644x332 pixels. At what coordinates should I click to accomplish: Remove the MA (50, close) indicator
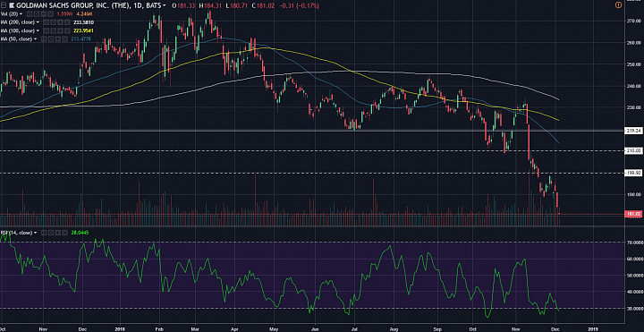point(65,39)
